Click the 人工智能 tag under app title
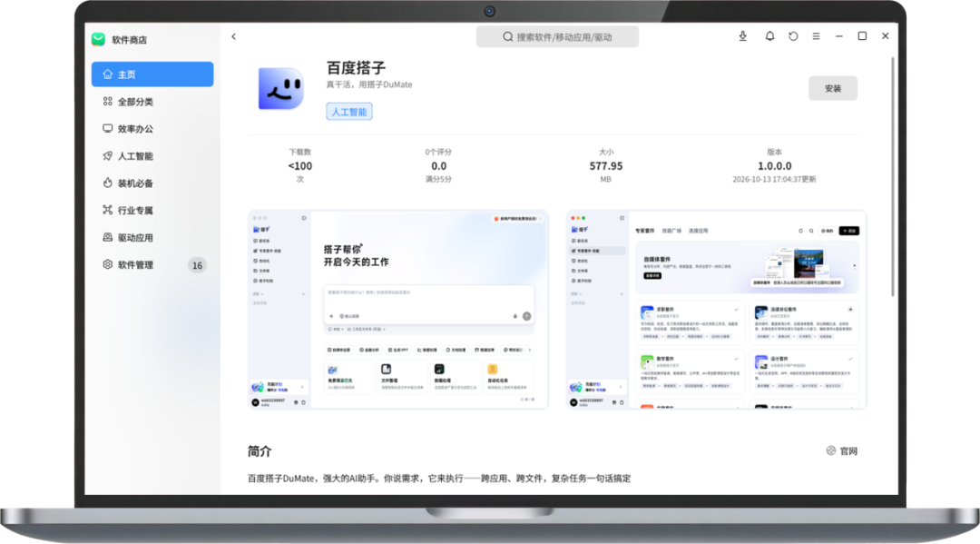The height and width of the screenshot is (544, 980). tap(348, 112)
